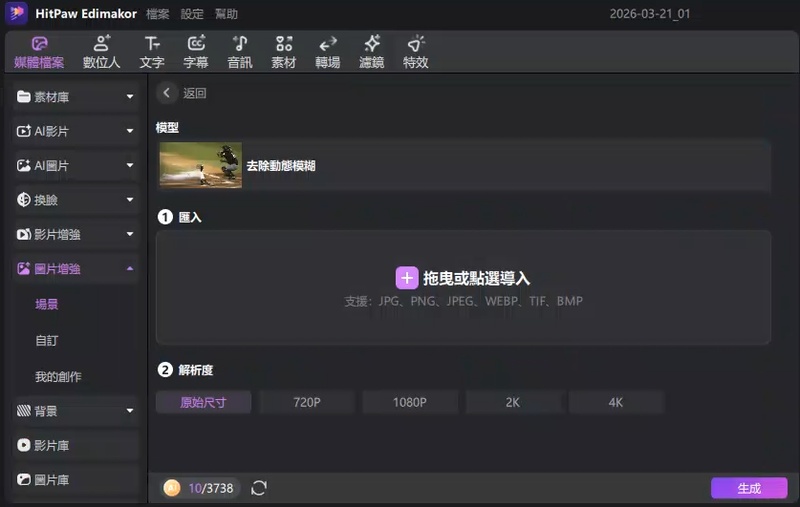The image size is (800, 507).
Task: Select 720P resolution option
Action: tap(307, 402)
